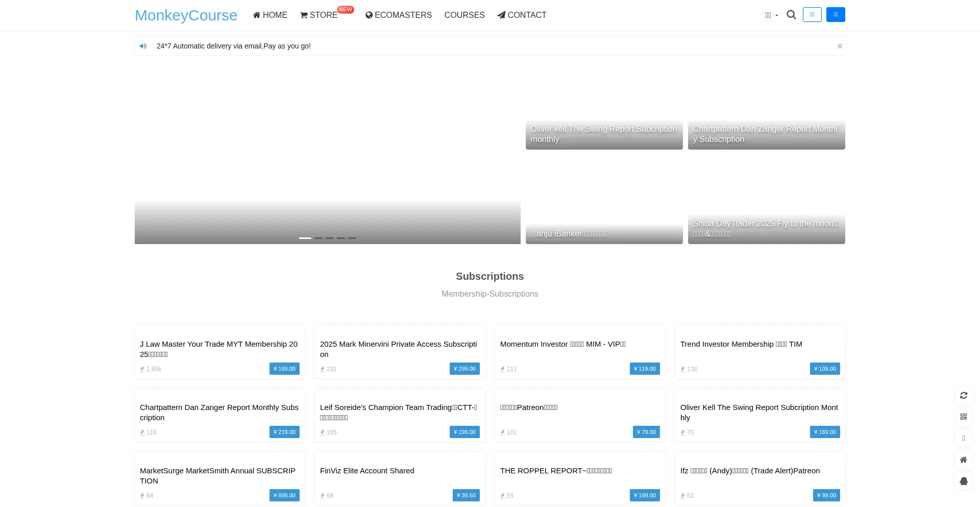Click the ¥199.00 price of Leif Soreide card
The image size is (980, 507).
tap(464, 432)
